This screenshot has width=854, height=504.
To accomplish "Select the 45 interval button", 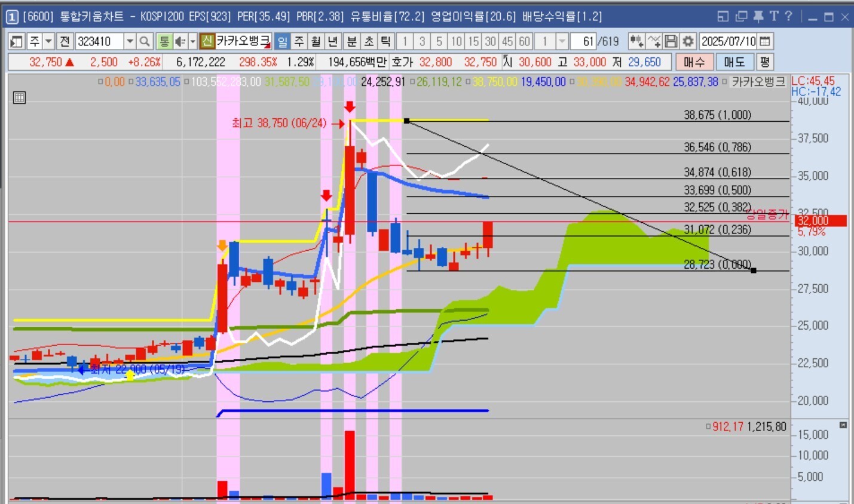I will tap(507, 41).
